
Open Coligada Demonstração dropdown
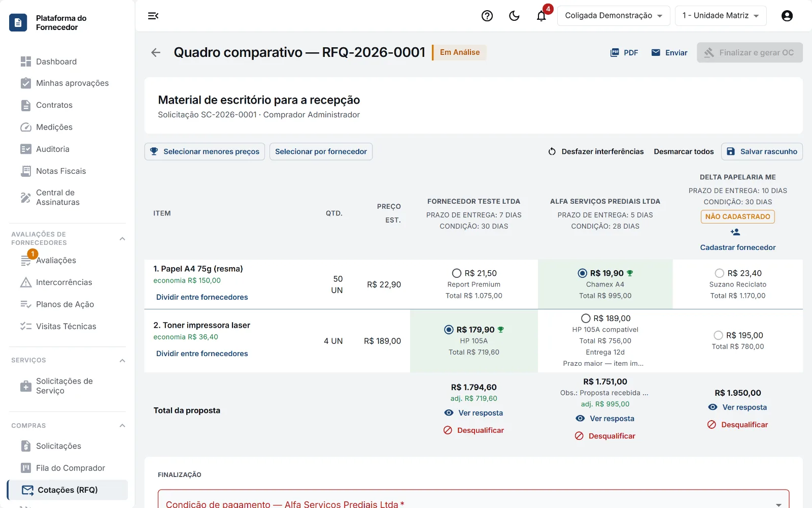(614, 16)
